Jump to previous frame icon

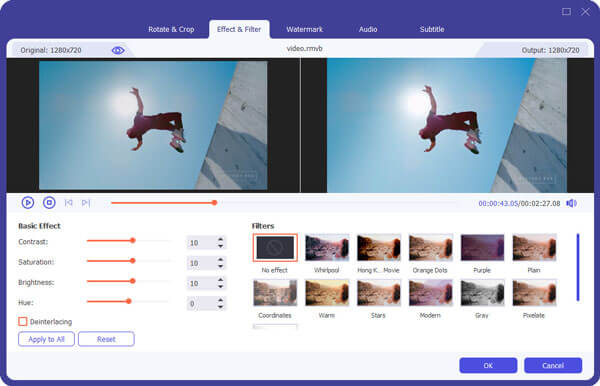coord(68,203)
